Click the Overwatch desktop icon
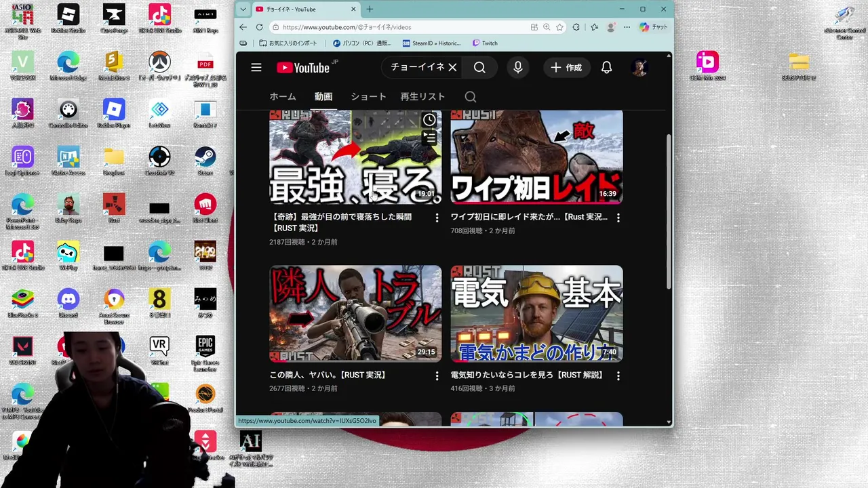Image resolution: width=868 pixels, height=488 pixels. pyautogui.click(x=159, y=66)
